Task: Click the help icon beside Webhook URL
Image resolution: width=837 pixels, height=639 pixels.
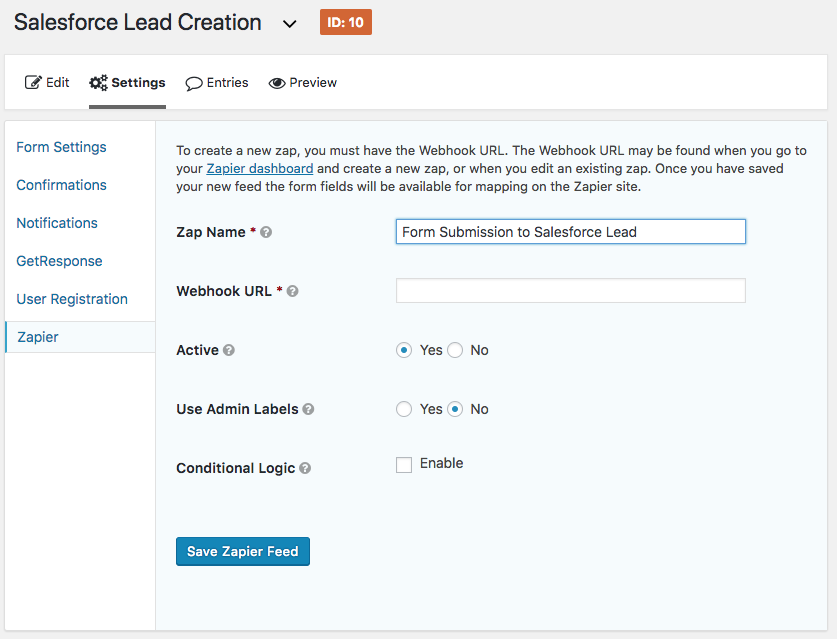Action: click(x=293, y=291)
